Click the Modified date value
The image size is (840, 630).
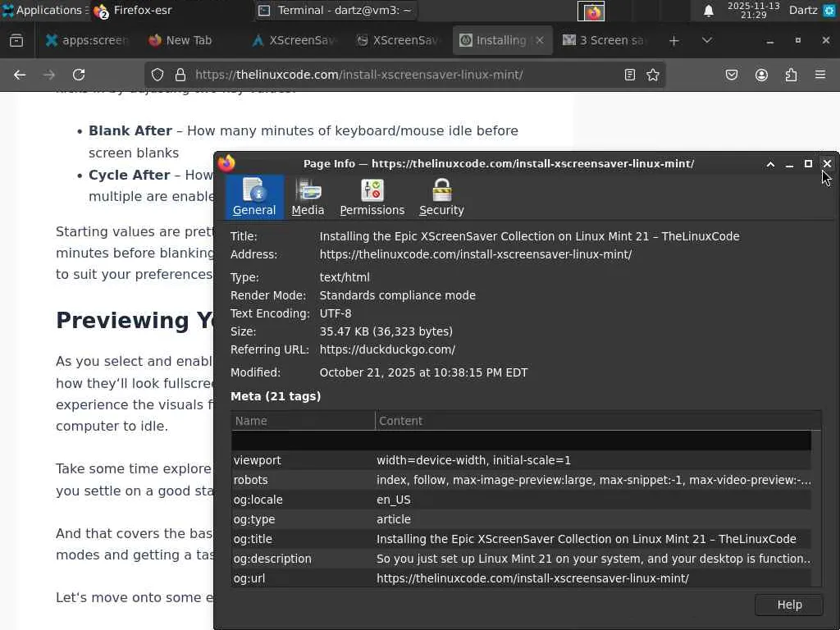(423, 373)
